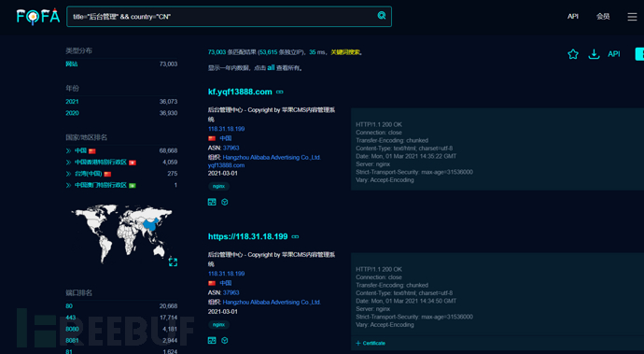Click the website preview icon under https://118.31.18.199 result
The height and width of the screenshot is (354, 644).
(x=212, y=340)
